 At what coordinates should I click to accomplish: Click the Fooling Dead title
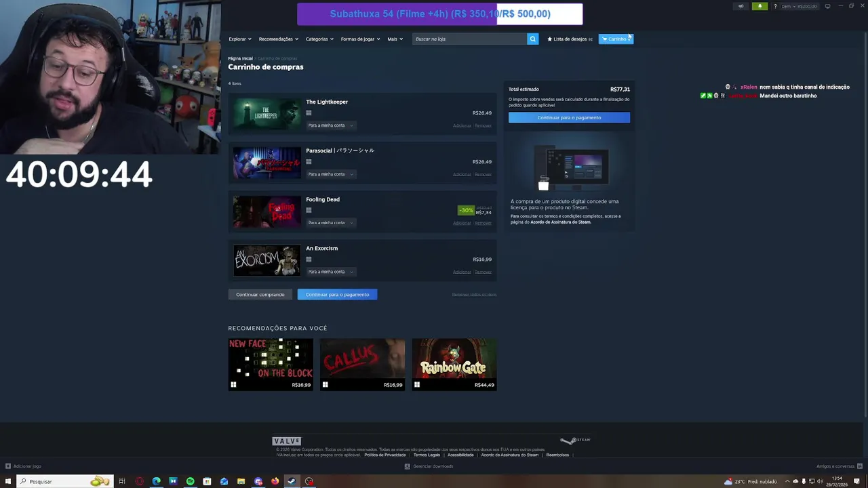(323, 199)
